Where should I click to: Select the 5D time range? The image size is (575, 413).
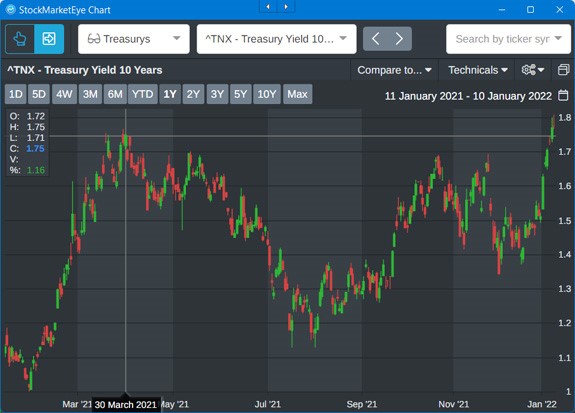tap(39, 94)
